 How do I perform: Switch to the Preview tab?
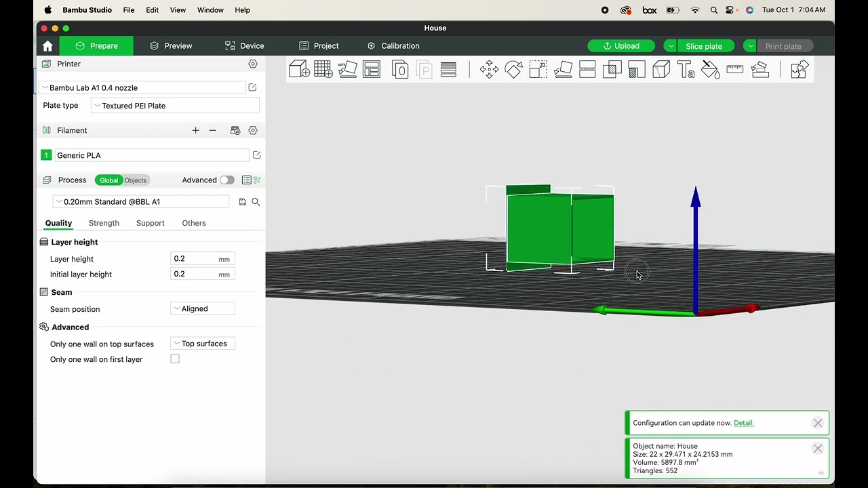171,46
